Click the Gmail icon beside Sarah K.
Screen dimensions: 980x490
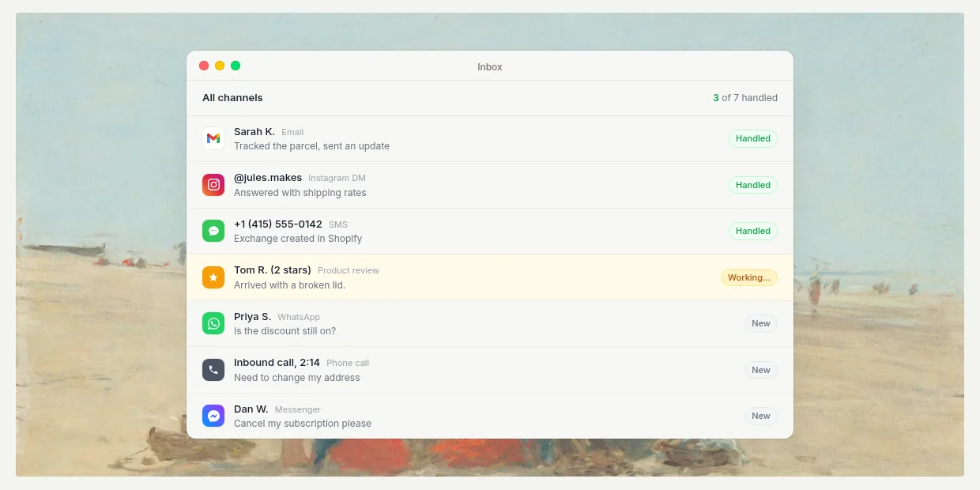tap(213, 138)
